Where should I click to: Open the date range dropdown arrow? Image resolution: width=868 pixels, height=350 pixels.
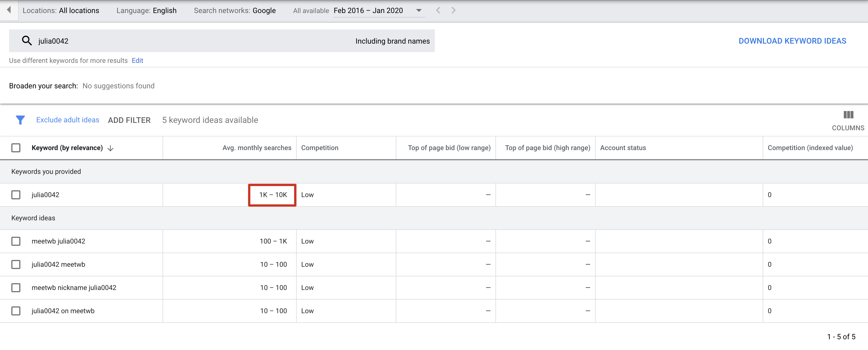pos(419,10)
